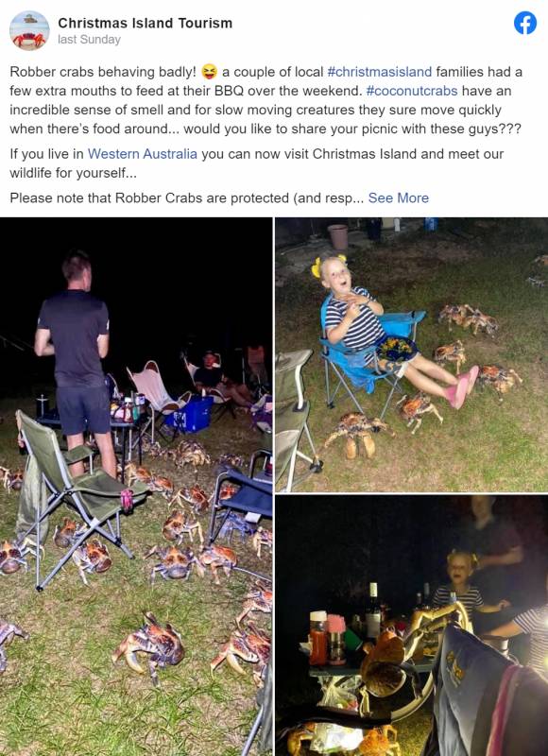Image resolution: width=548 pixels, height=756 pixels.
Task: Click the 'last Sunday' post timestamp
Action: [x=89, y=40]
